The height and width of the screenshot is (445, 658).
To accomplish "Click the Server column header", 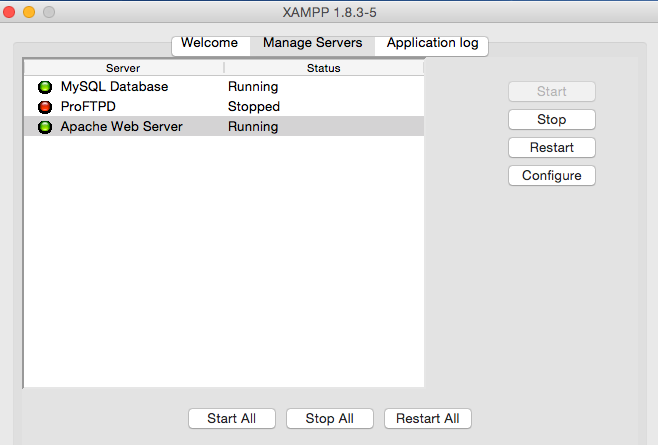I will click(x=123, y=68).
